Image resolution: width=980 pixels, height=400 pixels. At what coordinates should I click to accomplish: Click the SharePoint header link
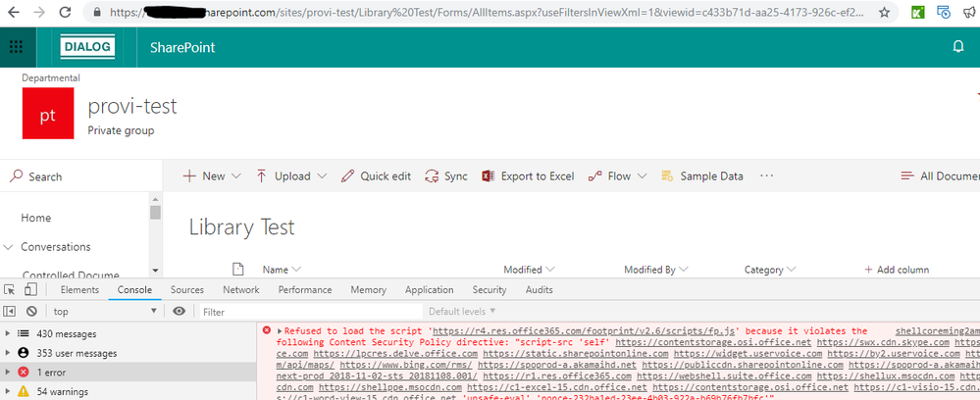(x=182, y=47)
